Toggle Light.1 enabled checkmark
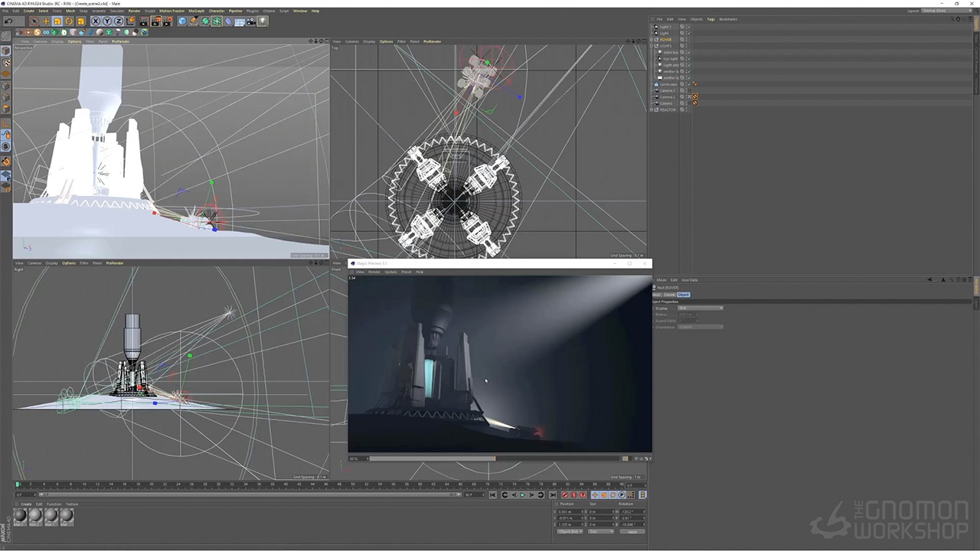This screenshot has width=980, height=551. [689, 27]
